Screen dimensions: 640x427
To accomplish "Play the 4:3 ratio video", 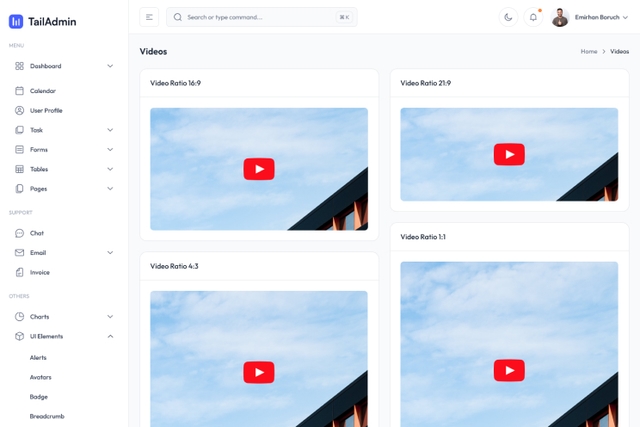I will coord(259,372).
